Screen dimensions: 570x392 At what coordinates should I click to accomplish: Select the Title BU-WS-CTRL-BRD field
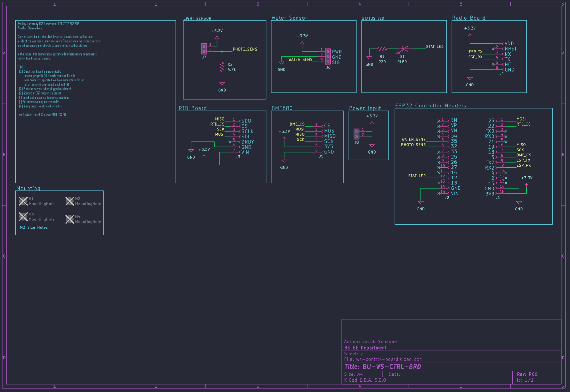click(383, 367)
